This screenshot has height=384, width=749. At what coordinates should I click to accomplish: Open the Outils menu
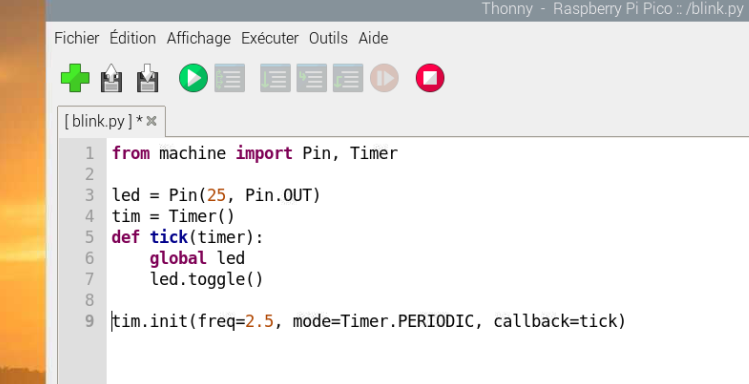tap(328, 38)
